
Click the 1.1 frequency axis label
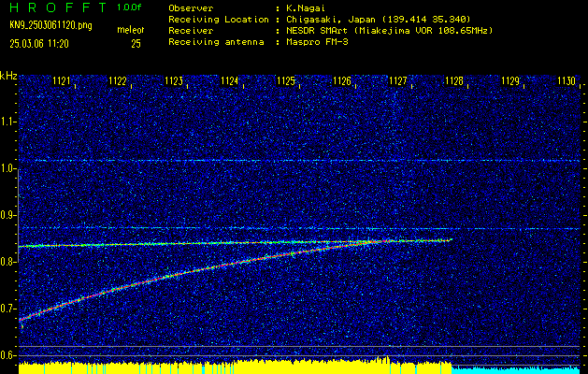point(7,122)
